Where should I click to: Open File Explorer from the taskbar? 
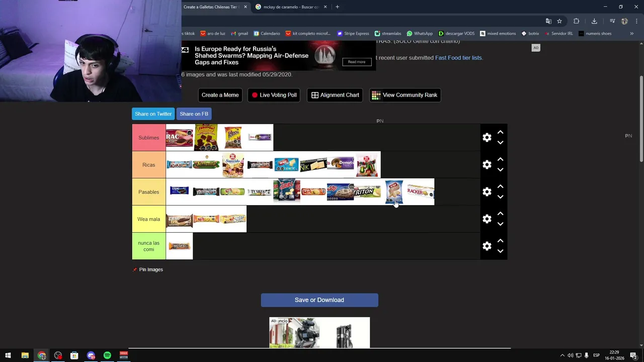coord(25,355)
